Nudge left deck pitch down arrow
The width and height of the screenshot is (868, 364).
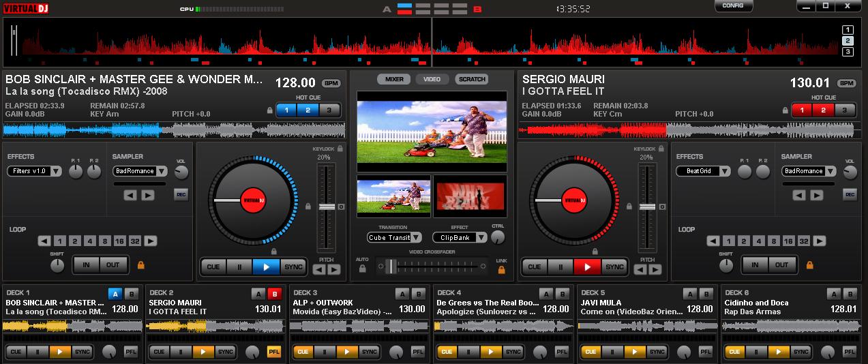tap(319, 269)
